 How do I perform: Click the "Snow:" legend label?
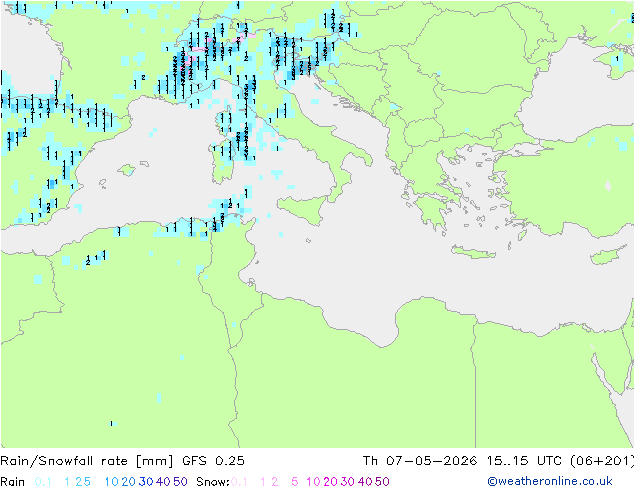213,482
